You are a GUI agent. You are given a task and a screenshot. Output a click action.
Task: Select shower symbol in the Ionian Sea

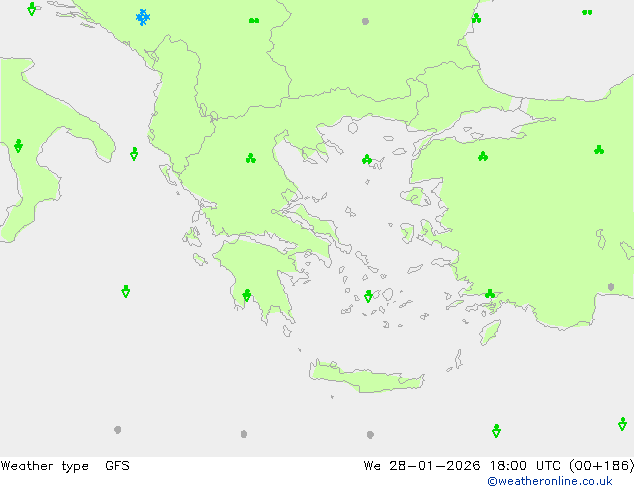point(126,291)
